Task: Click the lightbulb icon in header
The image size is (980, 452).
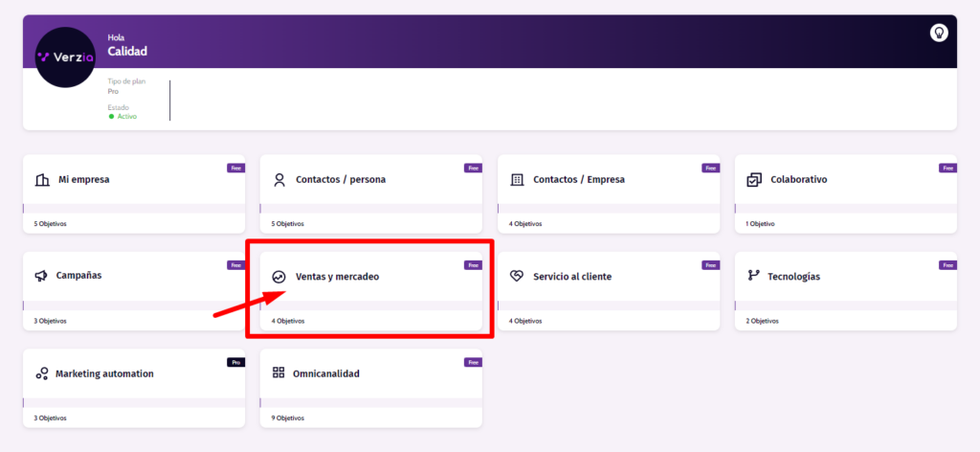Action: (x=939, y=33)
